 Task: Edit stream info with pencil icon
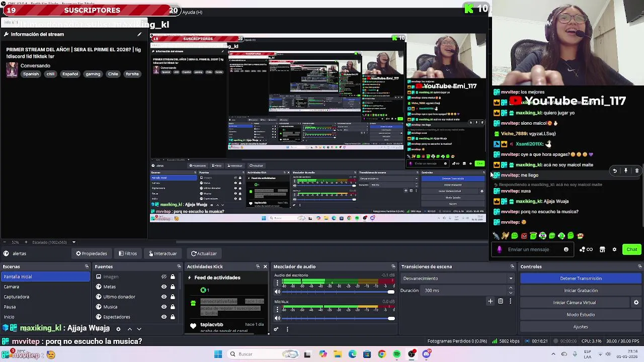pos(139,34)
